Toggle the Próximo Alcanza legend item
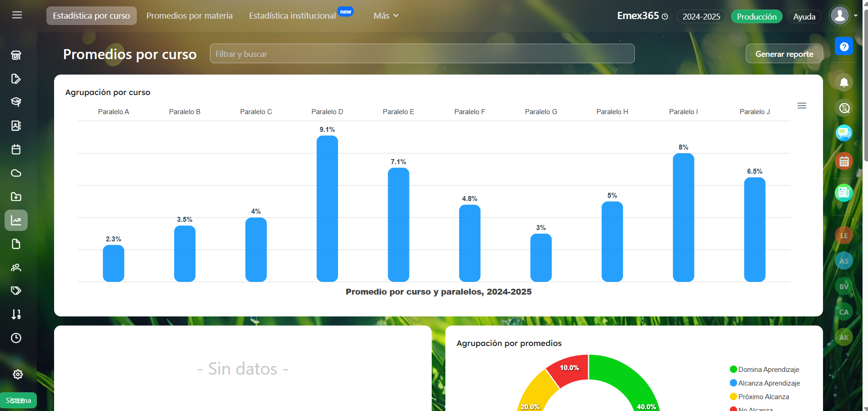The image size is (868, 411). point(759,396)
